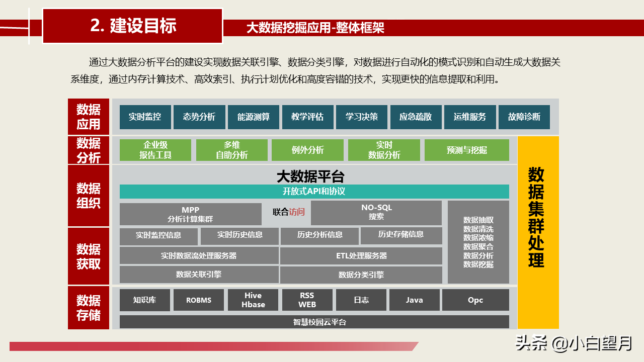This screenshot has width=644, height=362.
Task: Select the 开放式API和协议 bar
Action: click(313, 191)
